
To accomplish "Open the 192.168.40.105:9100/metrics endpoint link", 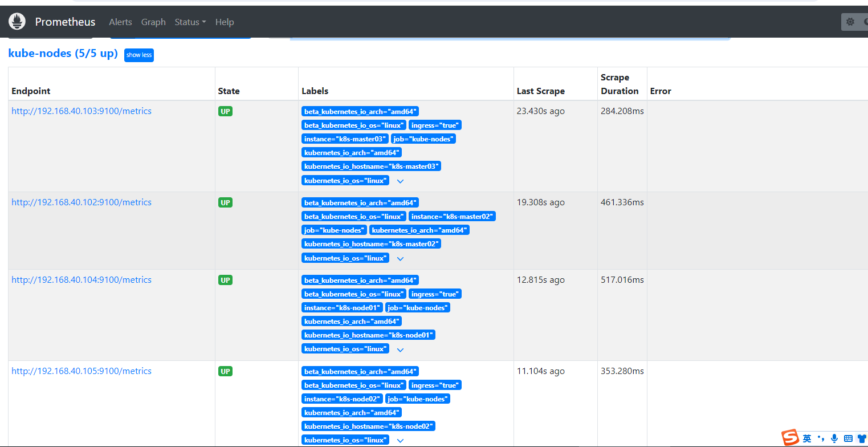I will 81,371.
